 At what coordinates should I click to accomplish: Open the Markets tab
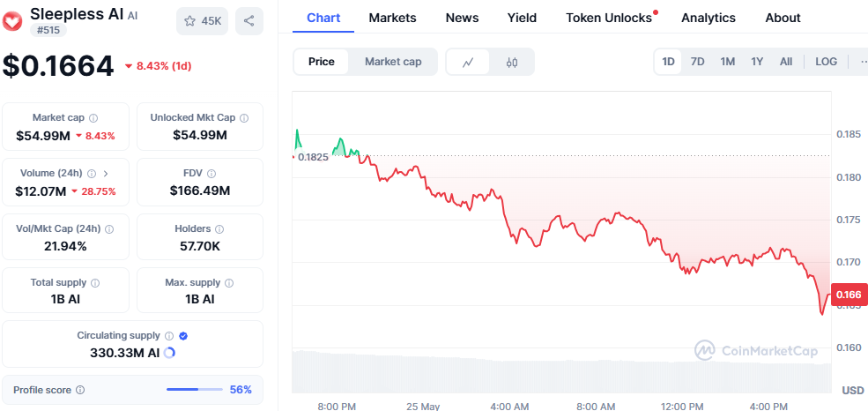click(x=392, y=18)
